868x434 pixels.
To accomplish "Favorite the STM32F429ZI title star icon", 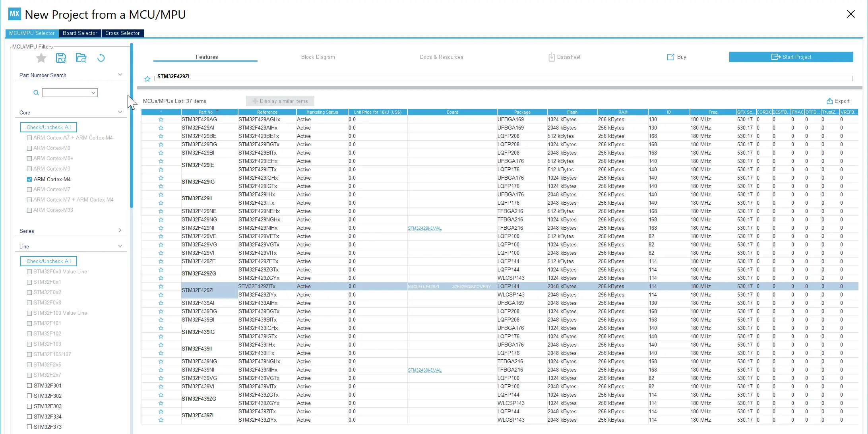I will point(147,79).
